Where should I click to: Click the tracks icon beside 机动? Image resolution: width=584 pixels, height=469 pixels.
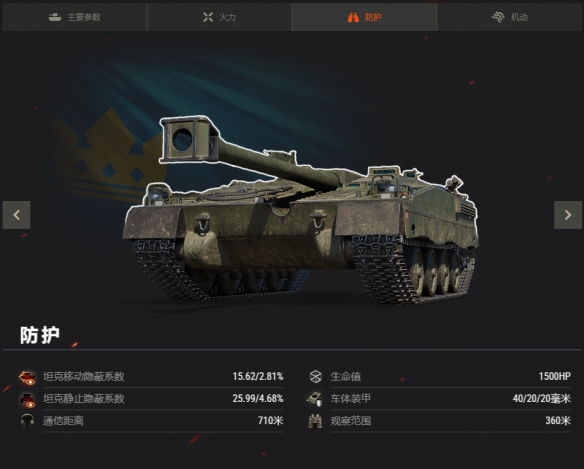[498, 17]
